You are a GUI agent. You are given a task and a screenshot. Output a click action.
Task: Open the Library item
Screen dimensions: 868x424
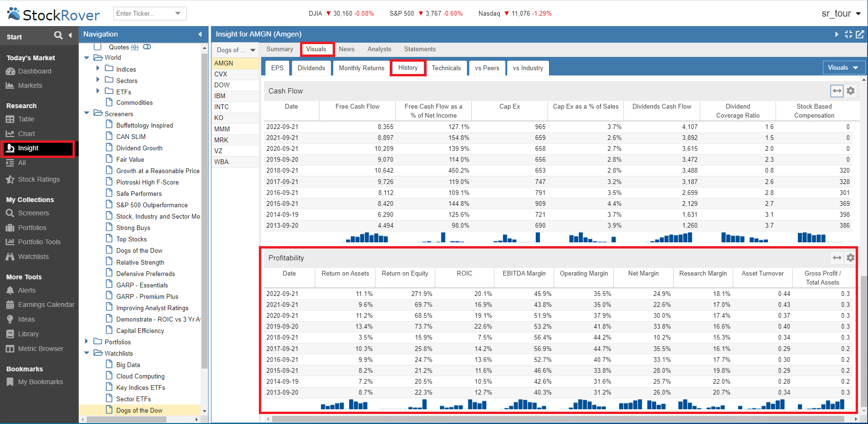point(22,334)
